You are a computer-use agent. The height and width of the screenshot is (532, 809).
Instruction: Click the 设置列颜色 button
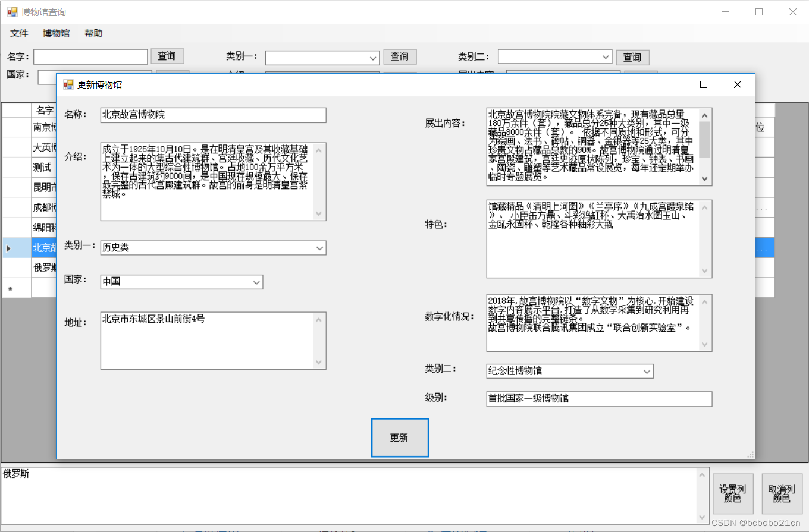[x=732, y=494]
